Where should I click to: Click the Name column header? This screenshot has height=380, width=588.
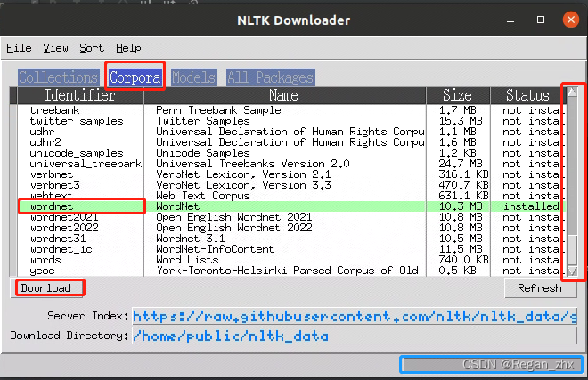(284, 95)
